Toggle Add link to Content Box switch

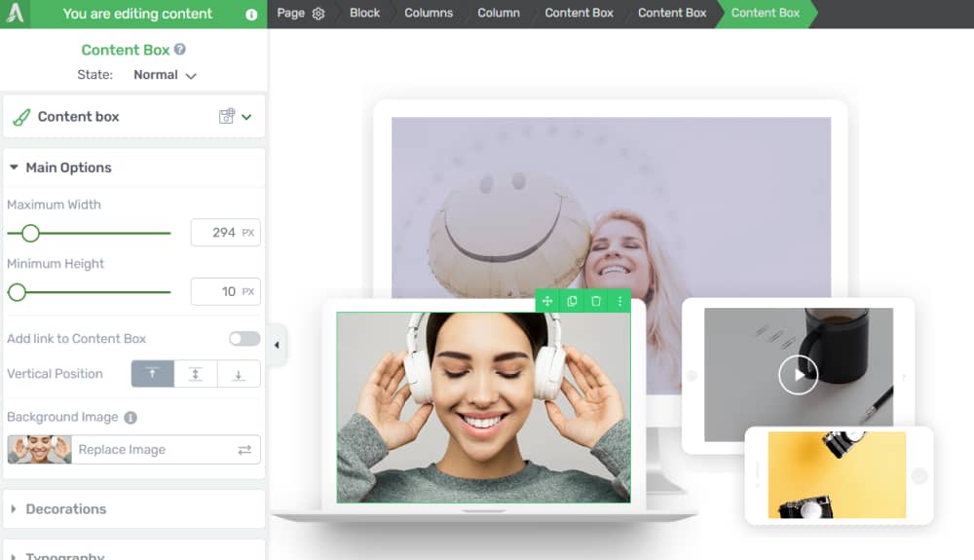pyautogui.click(x=244, y=338)
